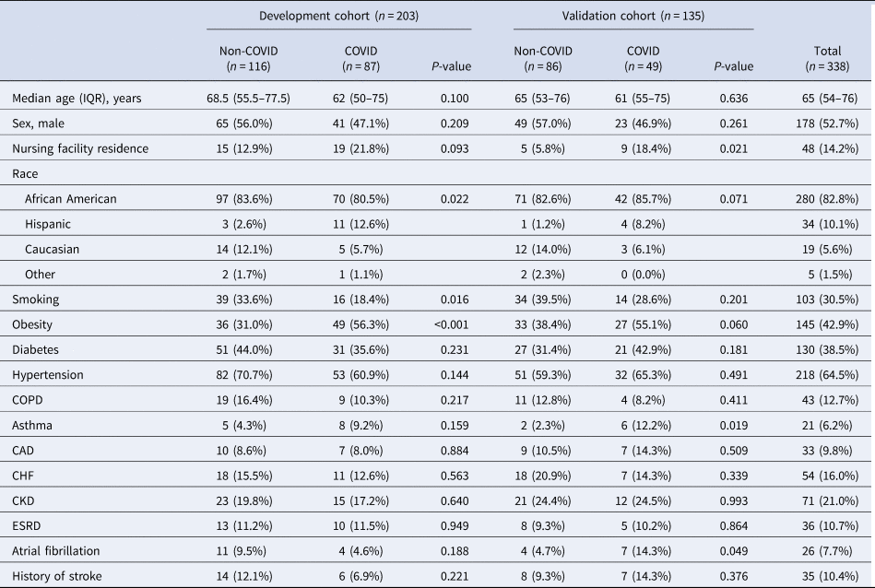Click the Race section label
The height and width of the screenshot is (588, 875).
coord(25,173)
